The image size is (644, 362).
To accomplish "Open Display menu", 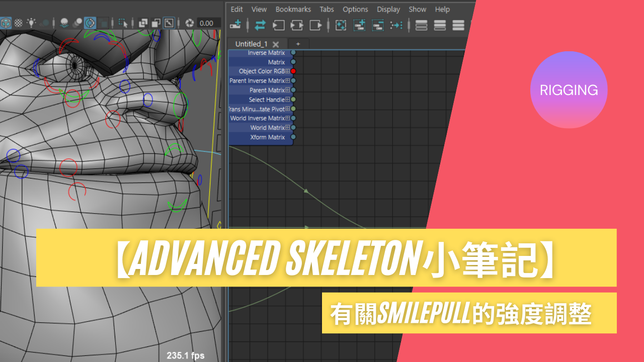I will [x=388, y=9].
